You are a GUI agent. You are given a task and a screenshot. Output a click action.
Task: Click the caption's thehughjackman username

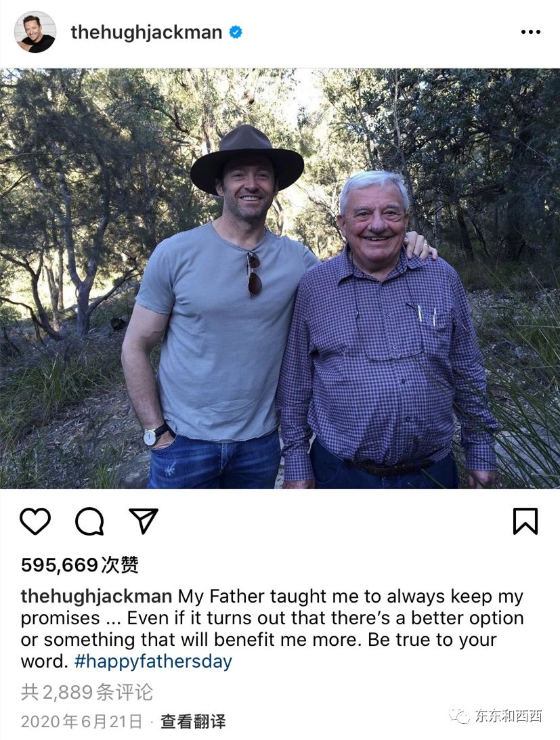pyautogui.click(x=96, y=596)
